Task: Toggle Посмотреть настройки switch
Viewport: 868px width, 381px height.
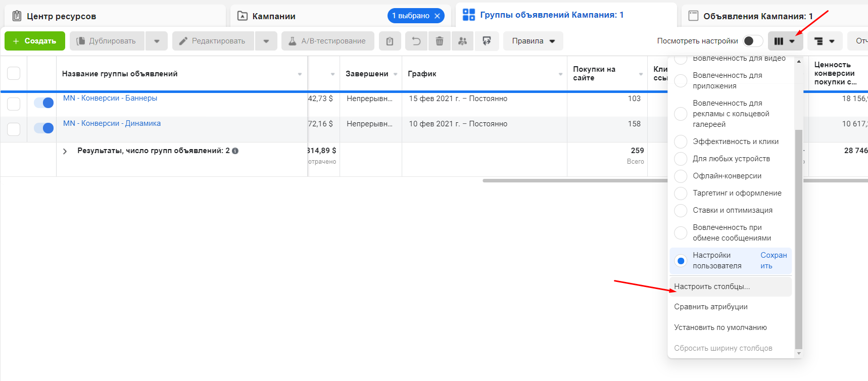Action: (752, 41)
